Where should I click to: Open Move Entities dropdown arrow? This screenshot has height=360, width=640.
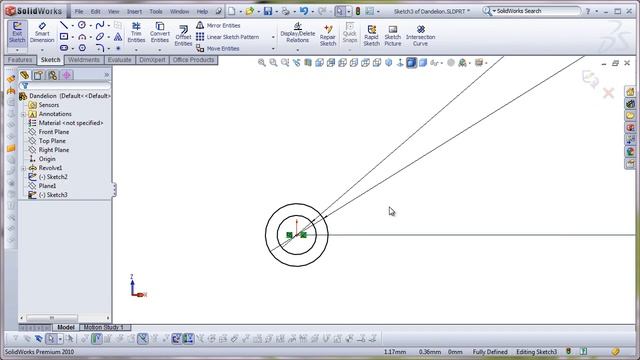click(x=273, y=49)
